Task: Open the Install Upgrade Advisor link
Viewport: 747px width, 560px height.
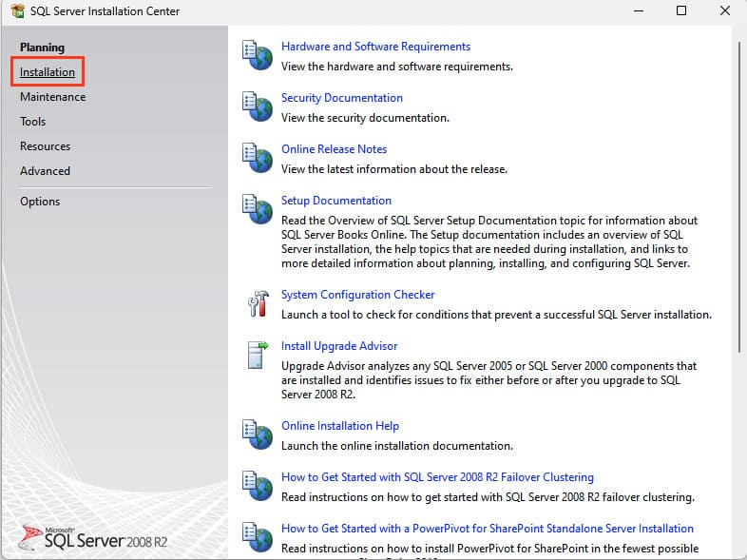Action: 339,346
